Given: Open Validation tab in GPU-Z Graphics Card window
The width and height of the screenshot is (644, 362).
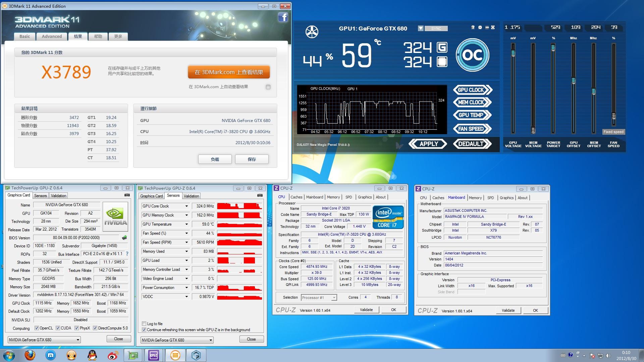Looking at the screenshot, I should [x=59, y=196].
